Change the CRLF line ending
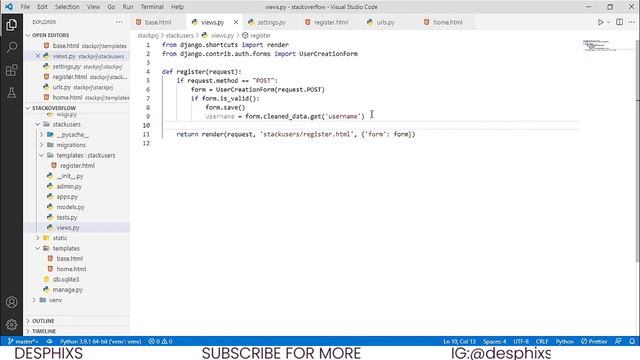 [542, 341]
